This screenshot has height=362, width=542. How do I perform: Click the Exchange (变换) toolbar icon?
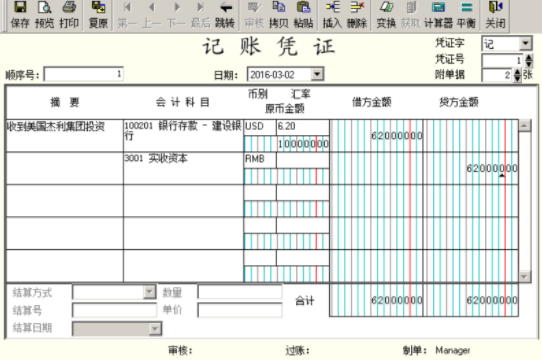(386, 14)
